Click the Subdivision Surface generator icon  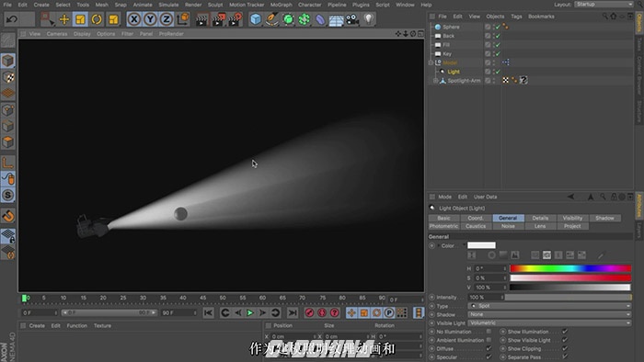[x=288, y=19]
